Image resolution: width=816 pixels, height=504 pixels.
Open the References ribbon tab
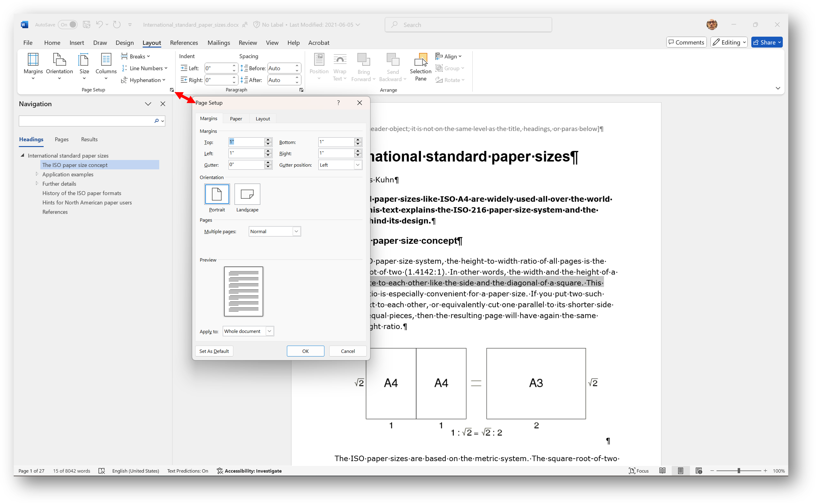184,42
